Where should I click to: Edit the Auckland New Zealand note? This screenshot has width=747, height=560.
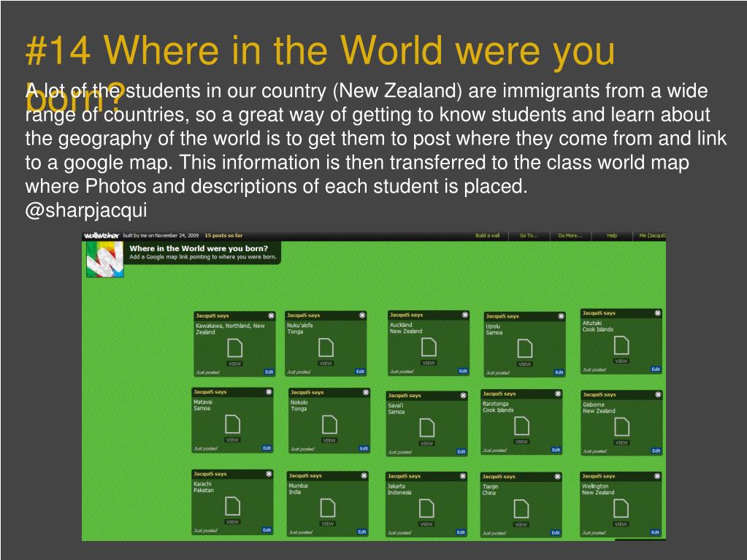pyautogui.click(x=463, y=371)
